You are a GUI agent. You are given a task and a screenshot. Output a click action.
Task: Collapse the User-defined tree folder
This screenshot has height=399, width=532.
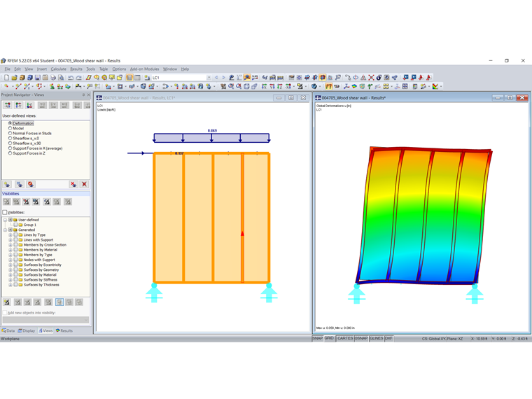click(5, 220)
